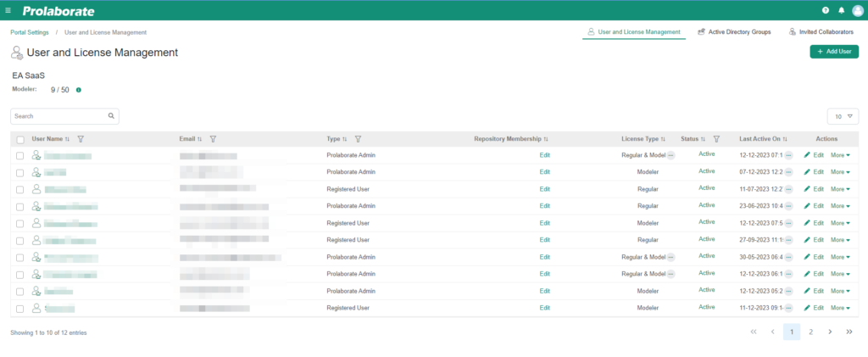This screenshot has height=357, width=868.
Task: Tick checkbox for row active 27-09-2023
Action: coord(20,241)
